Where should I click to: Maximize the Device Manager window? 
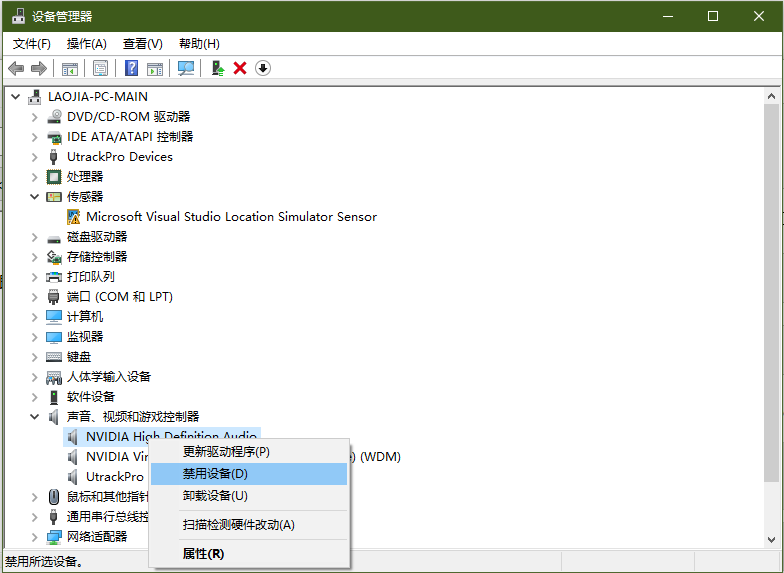click(713, 16)
